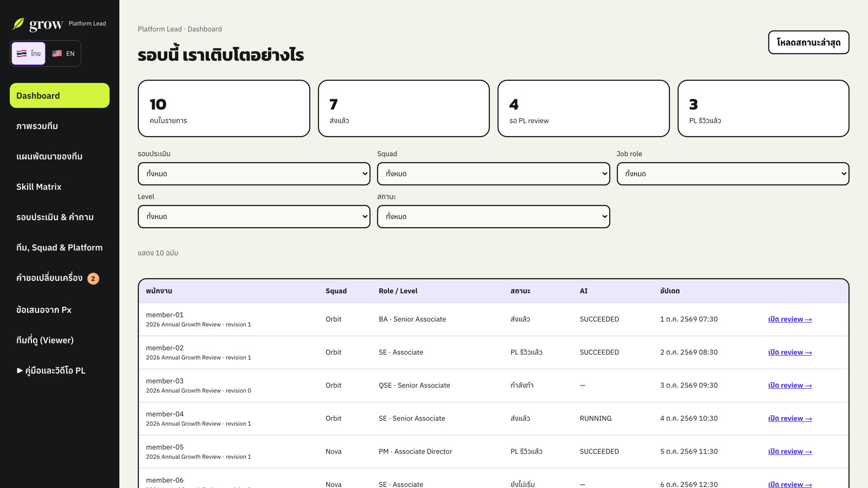Click the พนักงาน column header
Screen dimensions: 868x488
(159, 291)
